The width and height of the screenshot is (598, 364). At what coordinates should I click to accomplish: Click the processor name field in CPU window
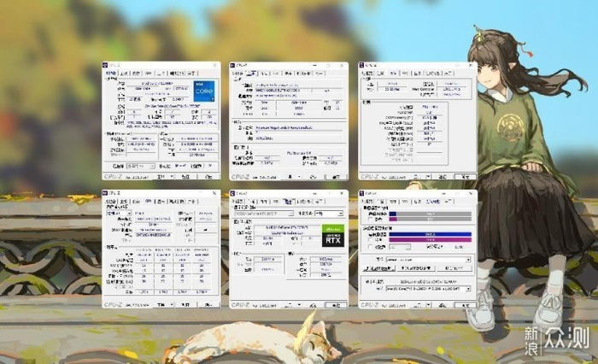coord(158,83)
